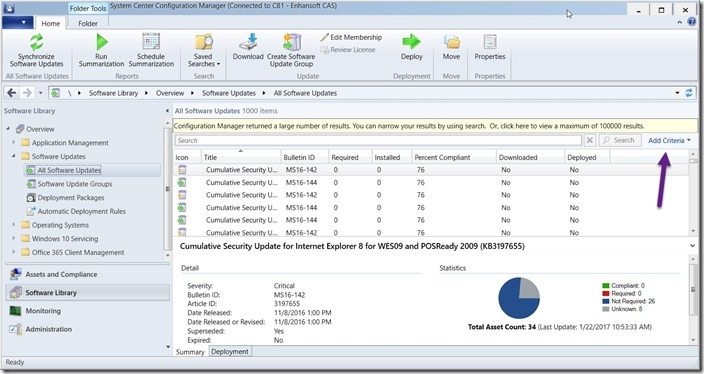Click the green Compliant legend swatch
This screenshot has width=704, height=374.
point(606,286)
